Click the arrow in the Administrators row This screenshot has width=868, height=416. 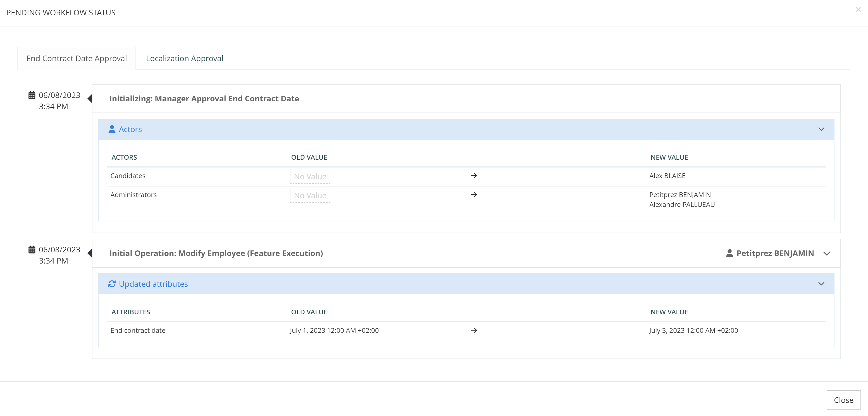pyautogui.click(x=474, y=195)
